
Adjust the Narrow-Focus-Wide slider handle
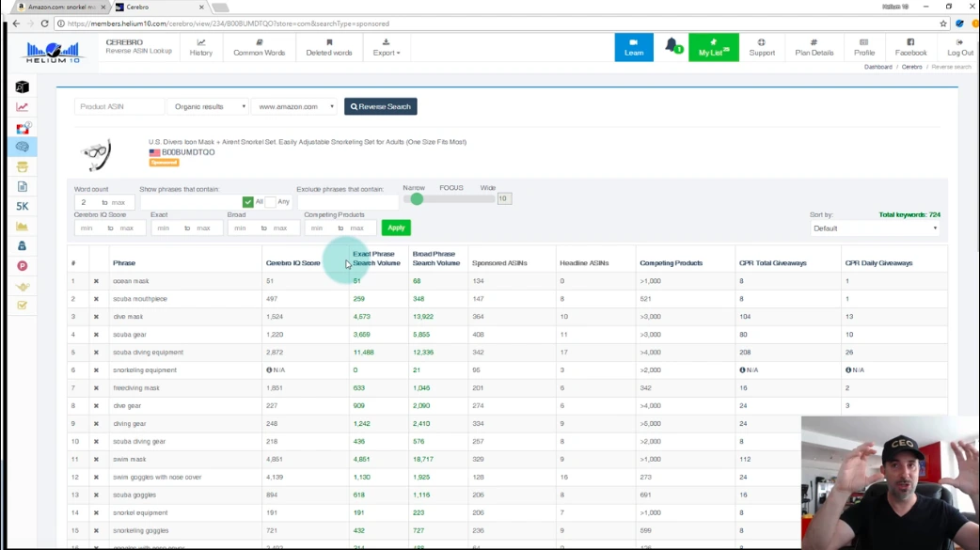pyautogui.click(x=417, y=198)
